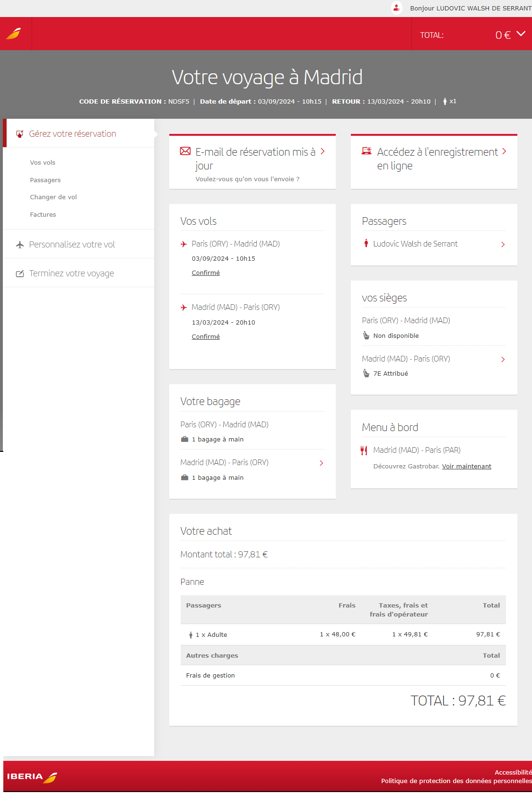Click the Iberia logo in the footer
Viewport: 532px width, 793px height.
tap(32, 777)
